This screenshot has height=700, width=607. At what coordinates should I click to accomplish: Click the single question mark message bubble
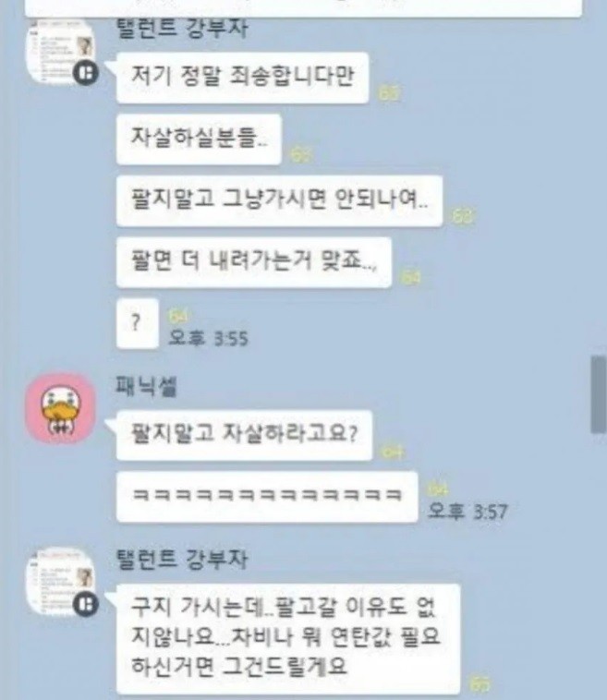[x=137, y=323]
